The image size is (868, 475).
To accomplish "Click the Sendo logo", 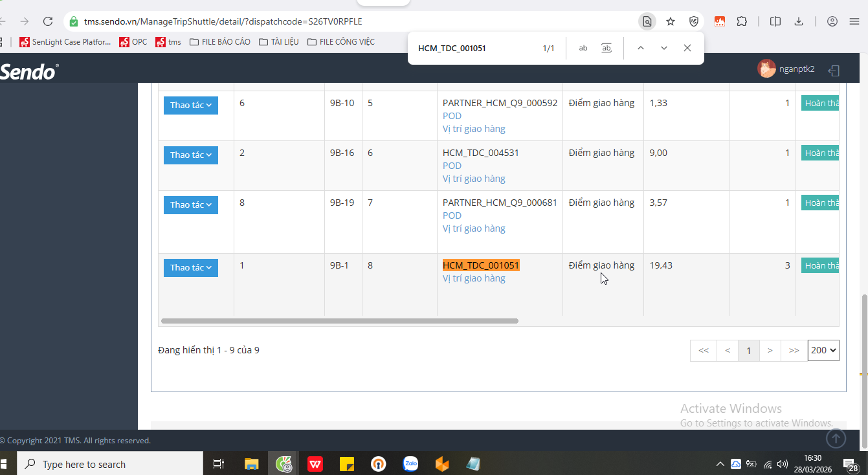I will (x=29, y=71).
